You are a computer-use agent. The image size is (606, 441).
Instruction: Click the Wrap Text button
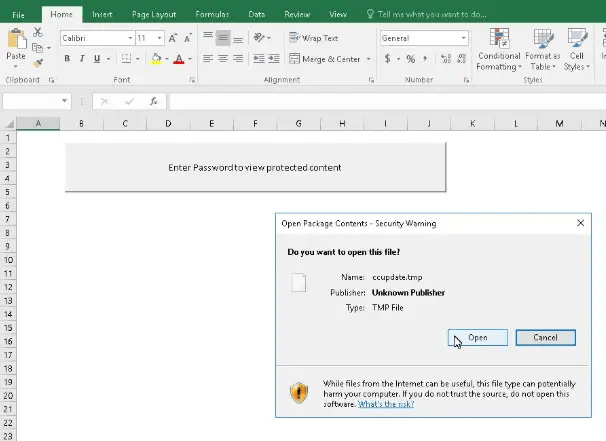314,38
